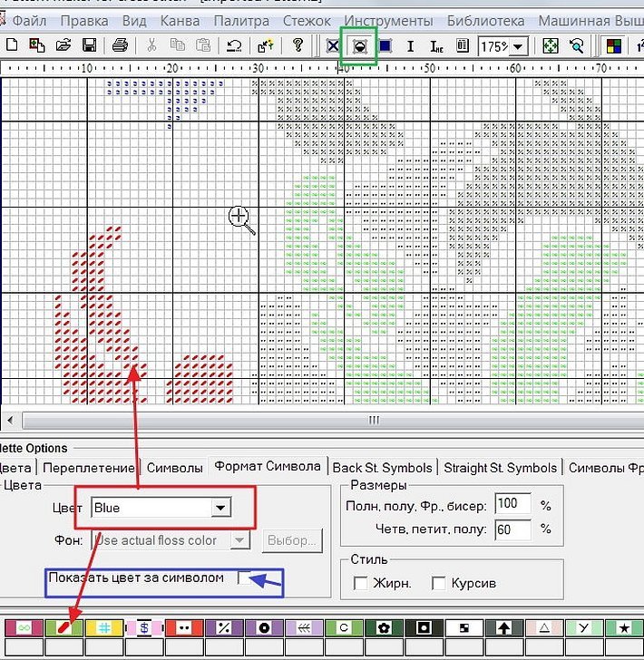The image size is (644, 660).
Task: Select the Формат Символа tab
Action: point(268,466)
